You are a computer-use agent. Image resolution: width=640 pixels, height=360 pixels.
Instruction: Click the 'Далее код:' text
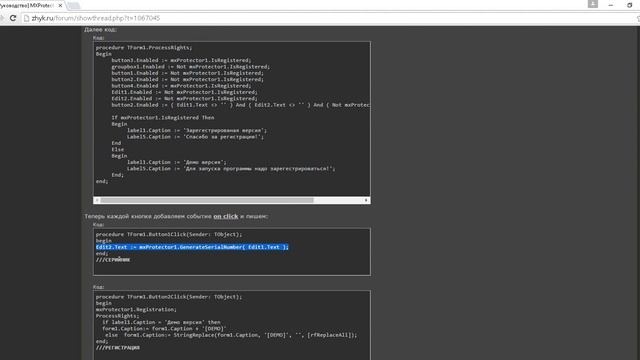(100, 30)
